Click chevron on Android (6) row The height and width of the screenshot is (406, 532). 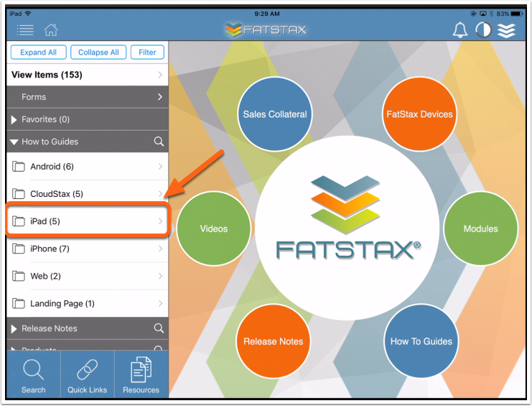click(161, 166)
